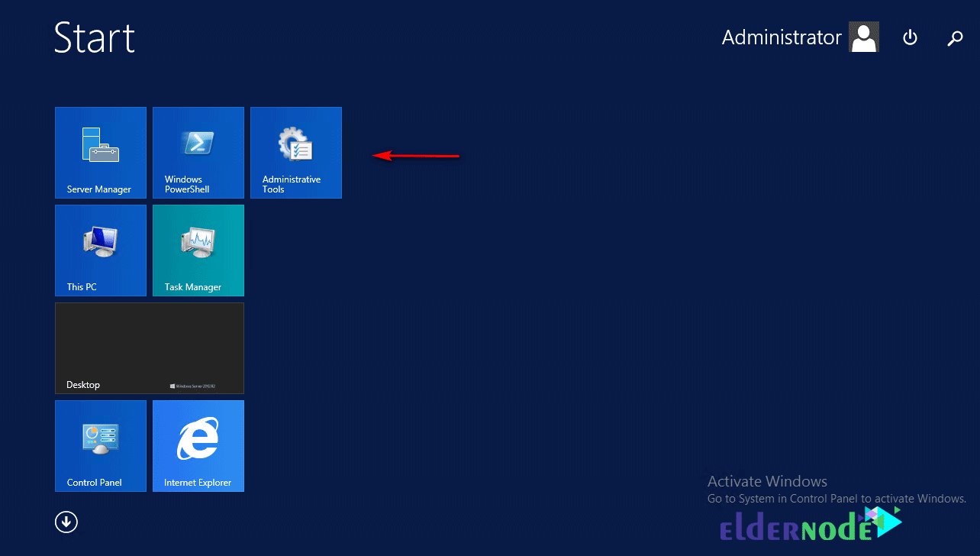The image size is (980, 556).
Task: Click the Administrator account picture
Action: (864, 37)
